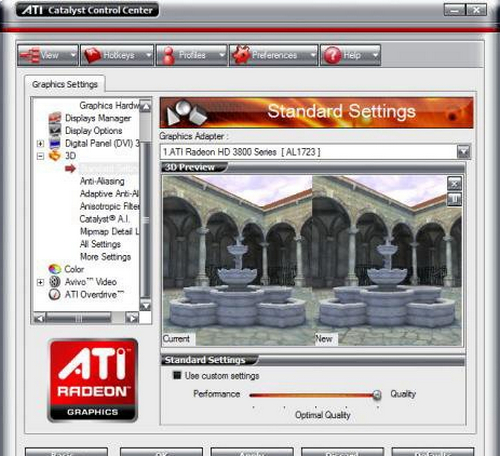Open Anti-Aliasing settings
Viewport: 500px width, 456px height.
pos(102,181)
